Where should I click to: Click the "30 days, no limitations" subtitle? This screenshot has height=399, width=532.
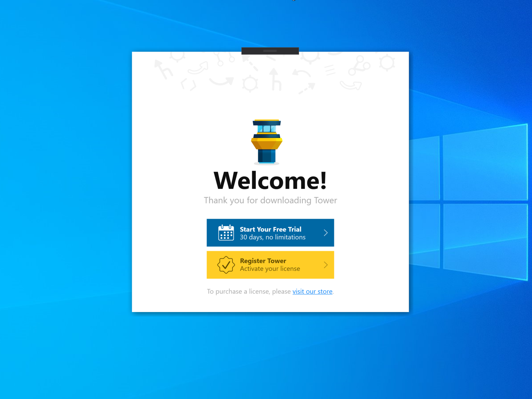[x=272, y=238]
